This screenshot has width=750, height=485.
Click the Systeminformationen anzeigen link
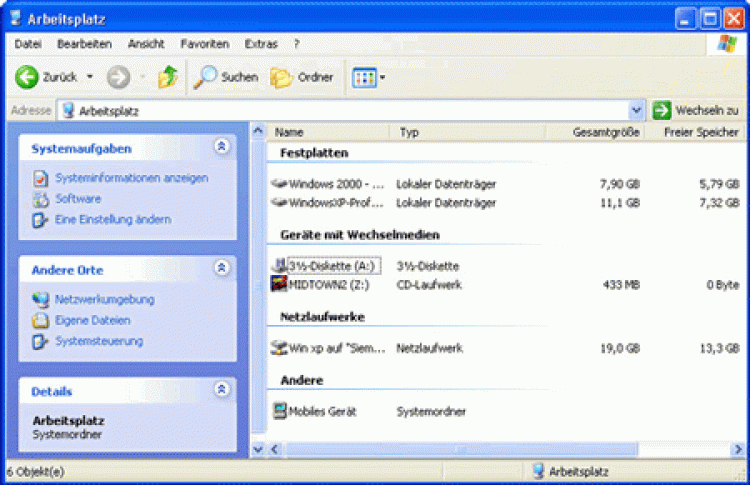(131, 178)
